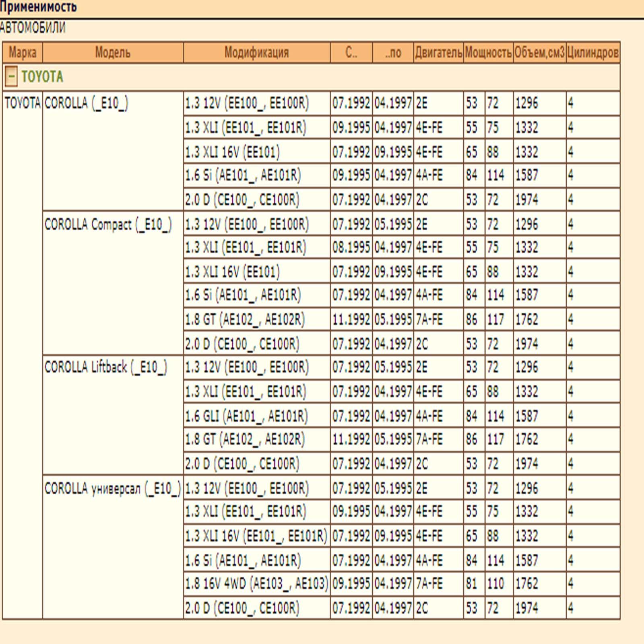
Task: Click the Модификация column header
Action: pyautogui.click(x=257, y=53)
